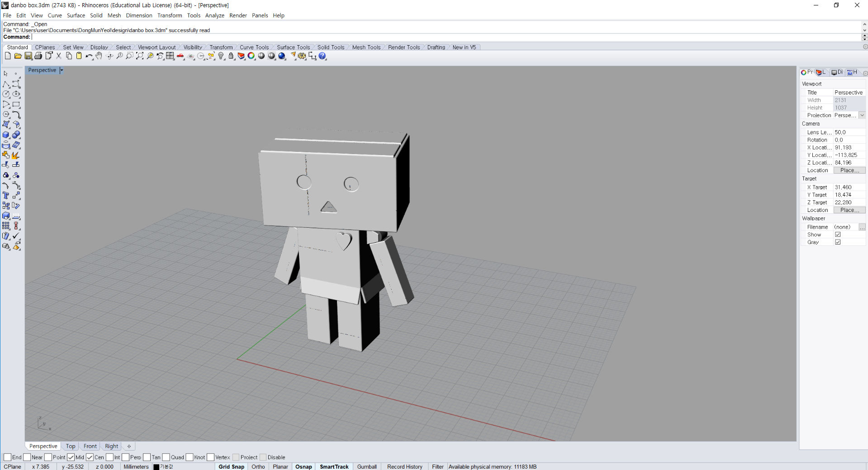This screenshot has height=470, width=868.
Task: Open the Analyze menu
Action: [x=215, y=15]
